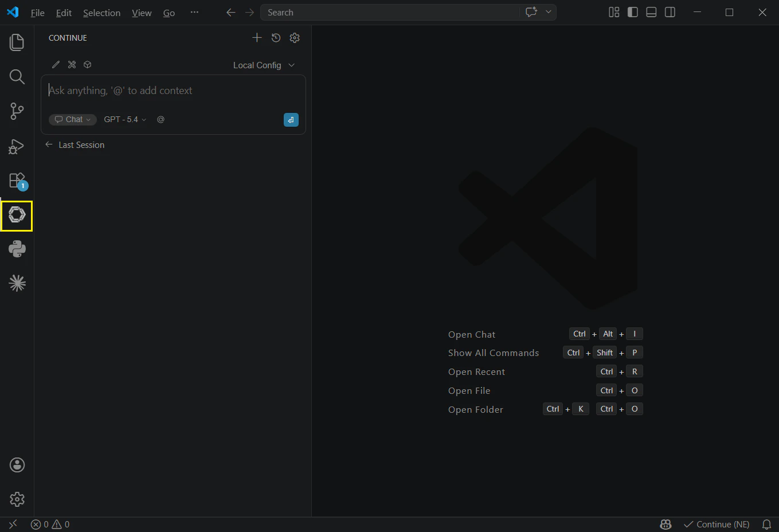
Task: Toggle the bottom Panel visibility
Action: 651,12
